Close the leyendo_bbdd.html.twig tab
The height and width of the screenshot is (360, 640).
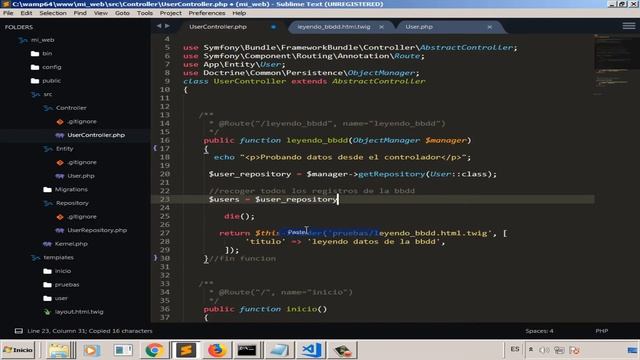coord(381,27)
